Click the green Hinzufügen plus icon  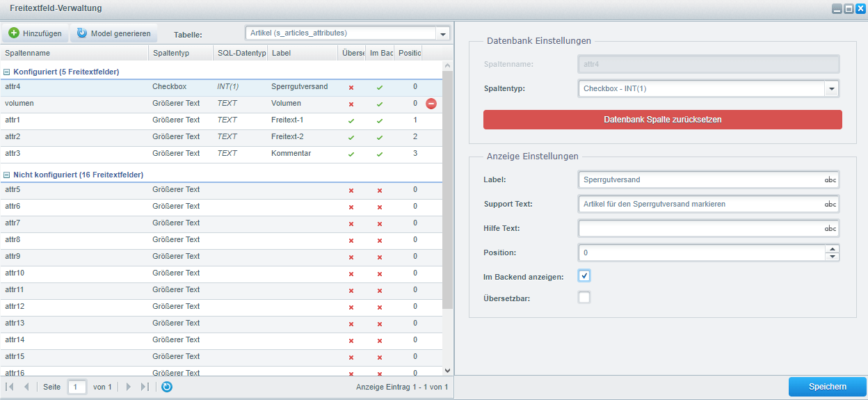[x=13, y=33]
